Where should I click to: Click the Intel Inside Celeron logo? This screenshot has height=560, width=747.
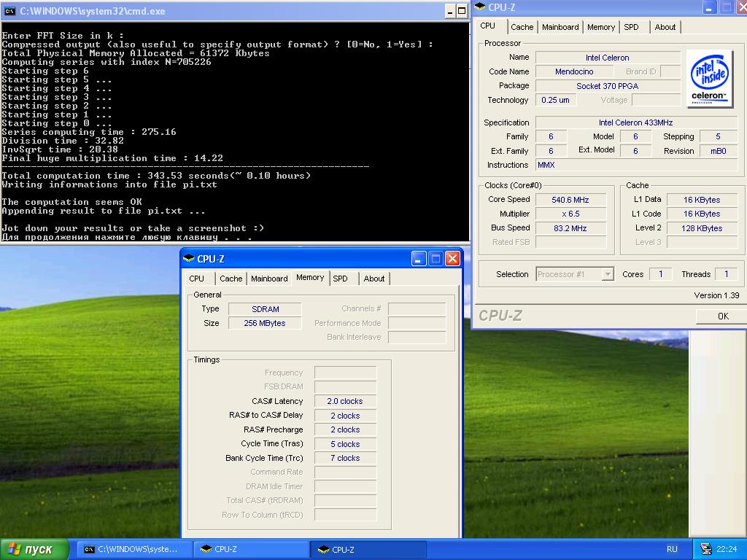coord(709,79)
